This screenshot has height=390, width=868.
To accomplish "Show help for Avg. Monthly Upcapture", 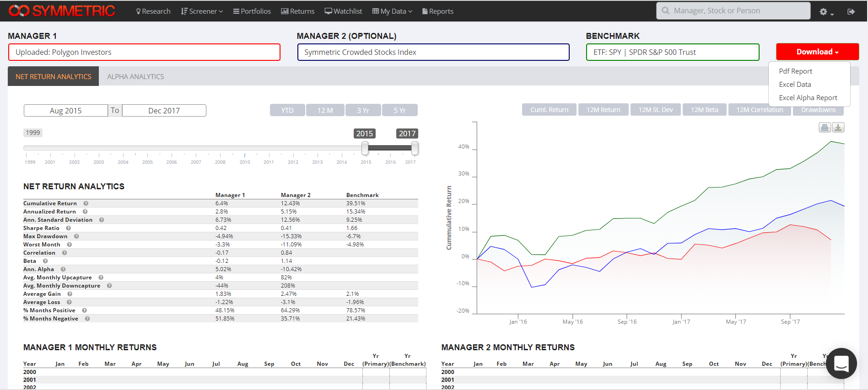I will [x=101, y=278].
